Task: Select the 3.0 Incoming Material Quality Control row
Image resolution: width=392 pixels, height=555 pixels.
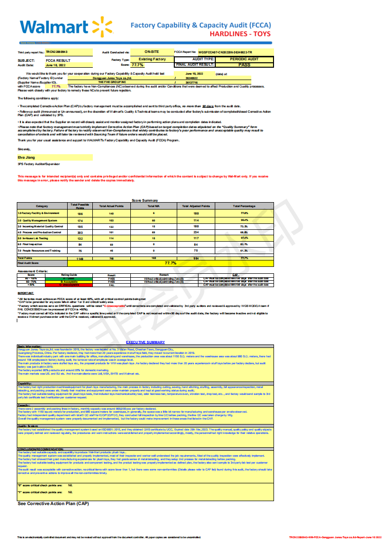Action: pyautogui.click(x=145, y=226)
